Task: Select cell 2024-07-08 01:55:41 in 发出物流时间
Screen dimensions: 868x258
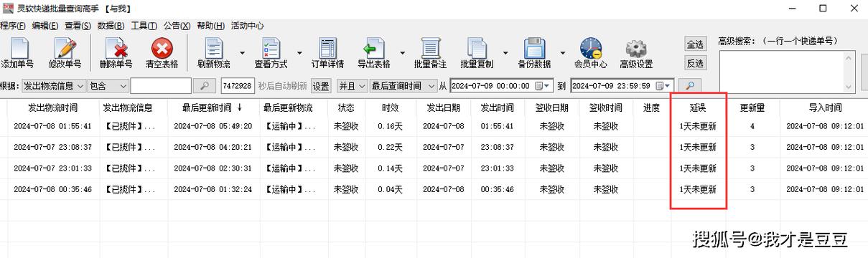Action: [53, 126]
